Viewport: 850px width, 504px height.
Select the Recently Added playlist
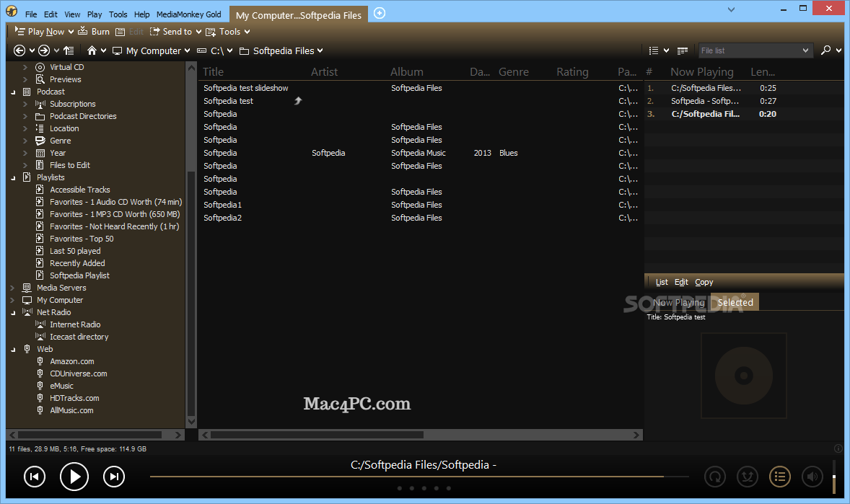(x=77, y=263)
